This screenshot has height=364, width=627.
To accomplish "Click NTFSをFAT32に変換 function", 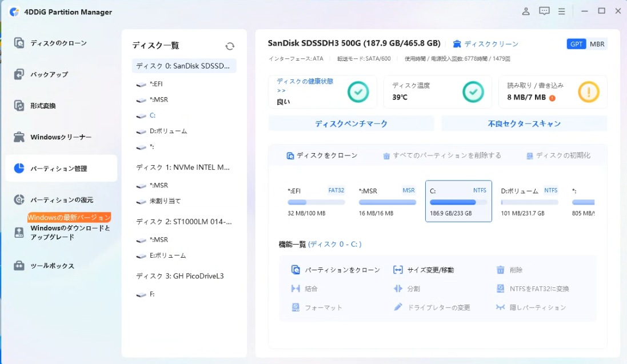I will [532, 289].
